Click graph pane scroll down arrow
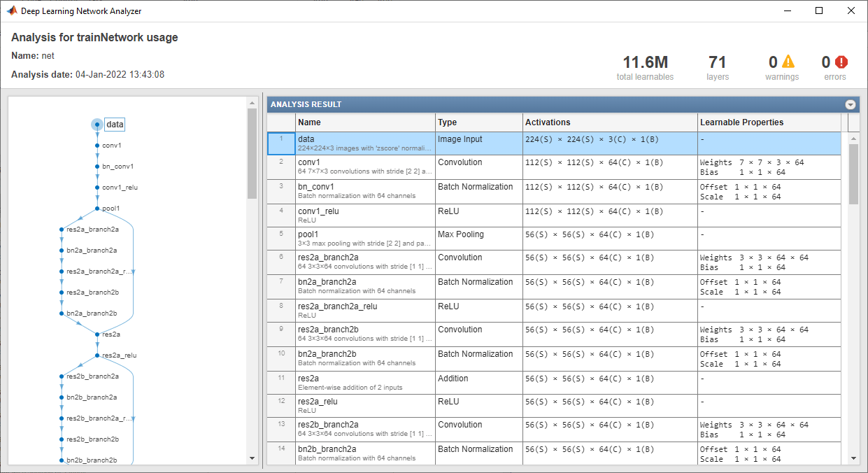This screenshot has height=473, width=868. (252, 458)
